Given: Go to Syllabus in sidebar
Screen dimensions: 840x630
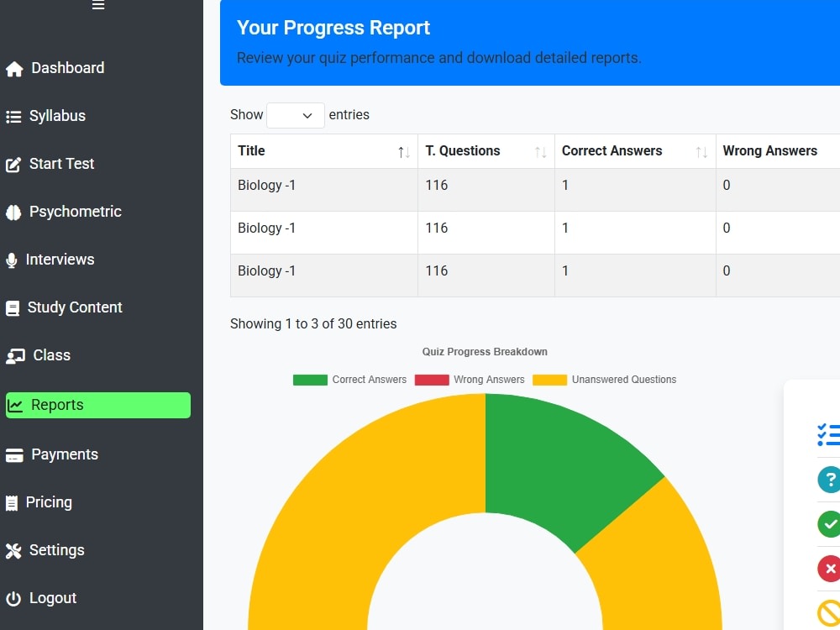Looking at the screenshot, I should pos(57,116).
